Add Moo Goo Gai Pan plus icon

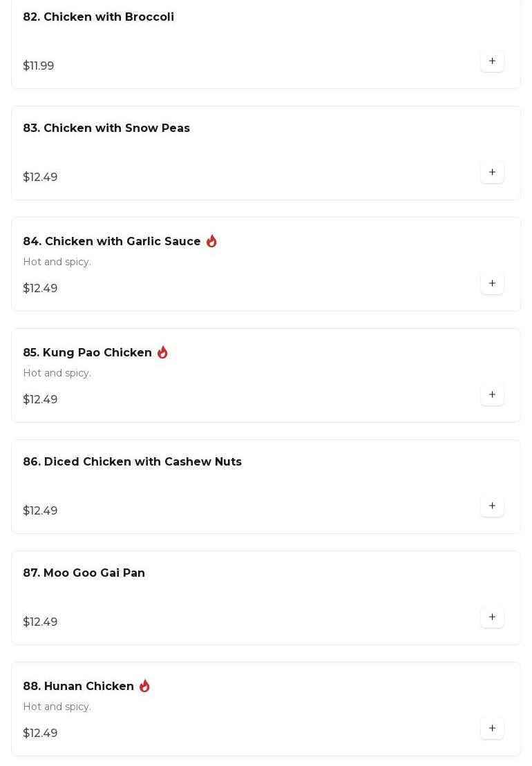[x=492, y=617]
